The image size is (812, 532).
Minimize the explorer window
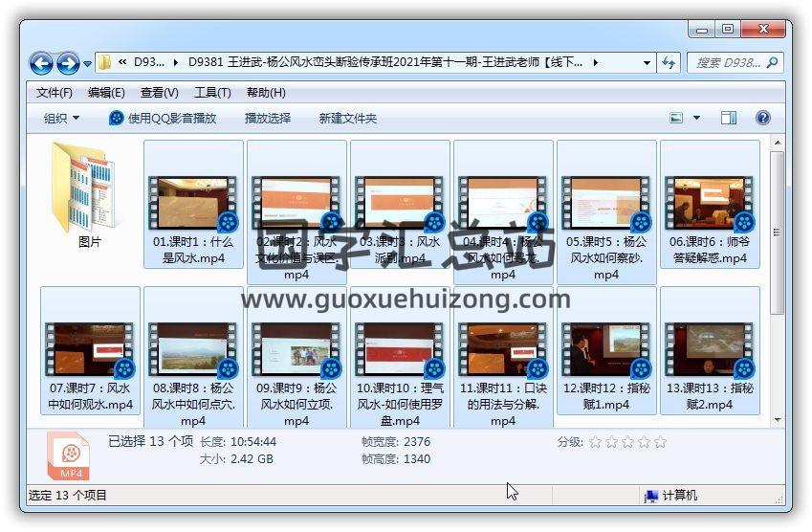point(702,30)
